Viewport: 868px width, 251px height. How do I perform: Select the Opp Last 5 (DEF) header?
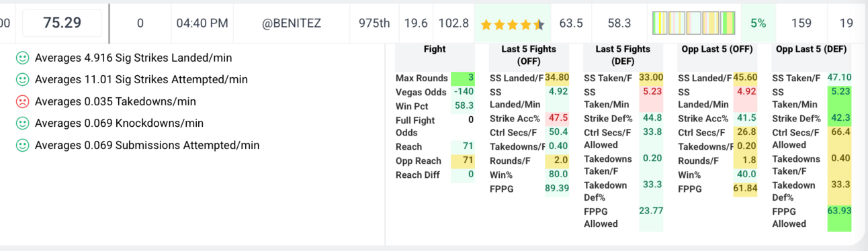811,49
